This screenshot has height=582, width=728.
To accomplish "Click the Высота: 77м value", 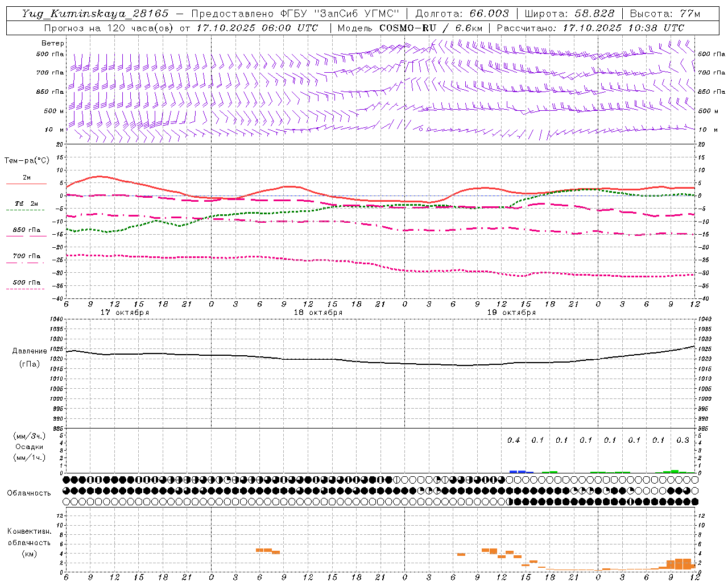I will [x=665, y=14].
